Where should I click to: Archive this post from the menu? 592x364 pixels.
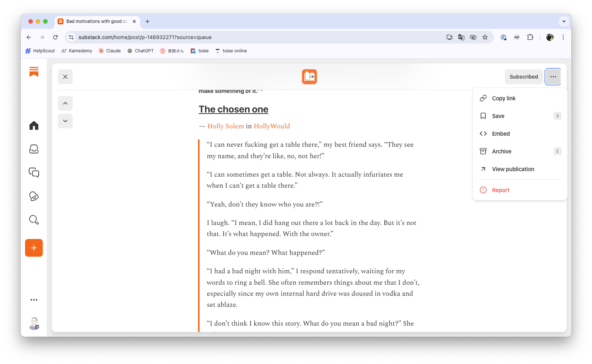[x=520, y=151]
